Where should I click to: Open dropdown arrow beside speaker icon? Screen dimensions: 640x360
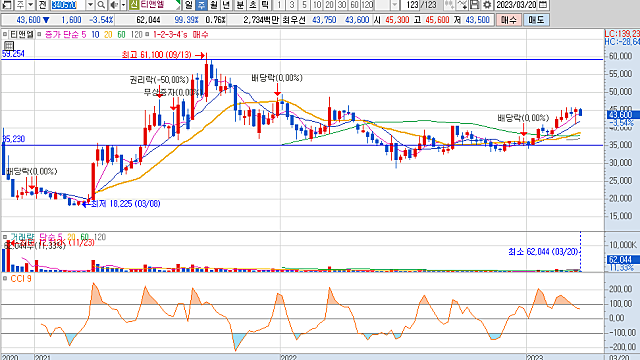tap(123, 5)
